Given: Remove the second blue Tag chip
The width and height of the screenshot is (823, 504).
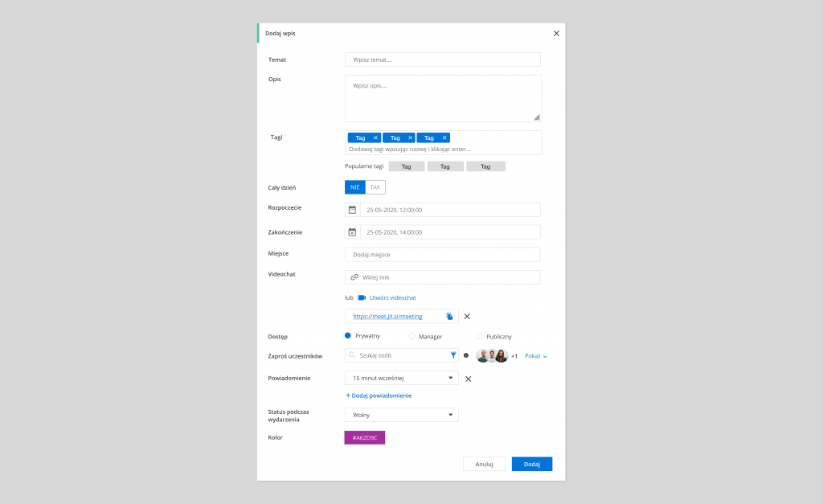Looking at the screenshot, I should tap(410, 138).
